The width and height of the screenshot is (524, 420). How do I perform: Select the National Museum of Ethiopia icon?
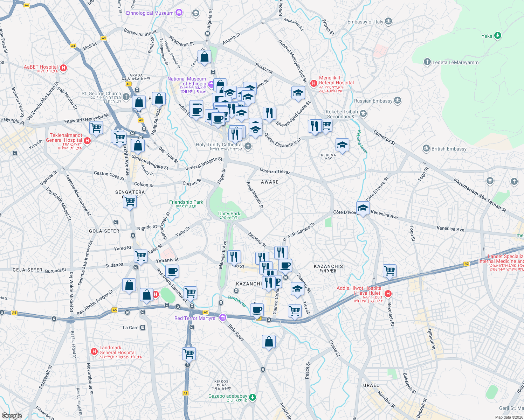pos(211,84)
